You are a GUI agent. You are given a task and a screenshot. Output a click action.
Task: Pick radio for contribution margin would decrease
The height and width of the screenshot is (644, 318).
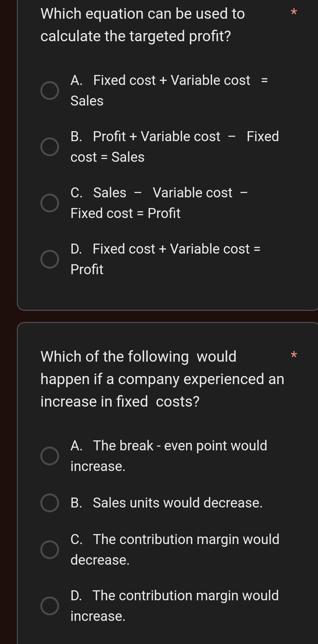[50, 550]
